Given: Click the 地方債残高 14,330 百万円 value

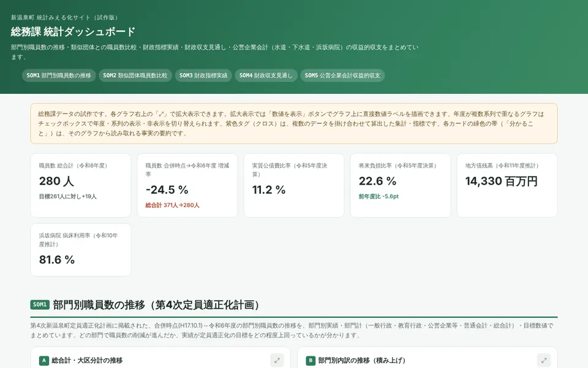Looking at the screenshot, I should point(502,181).
